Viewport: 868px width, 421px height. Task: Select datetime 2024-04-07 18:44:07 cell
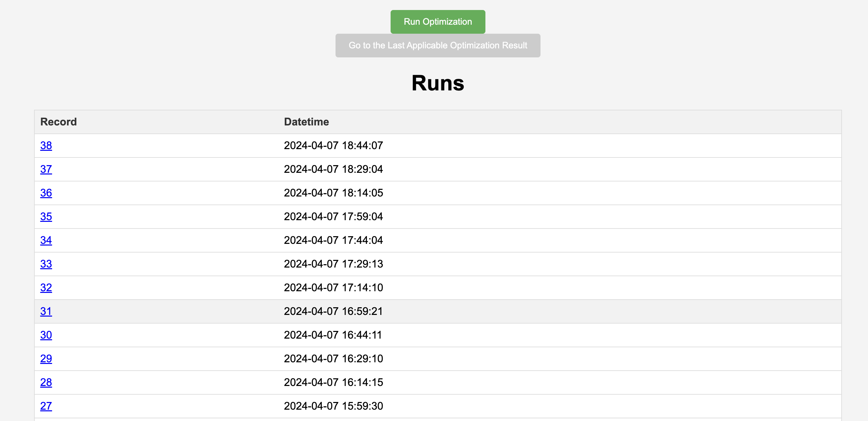tap(333, 145)
